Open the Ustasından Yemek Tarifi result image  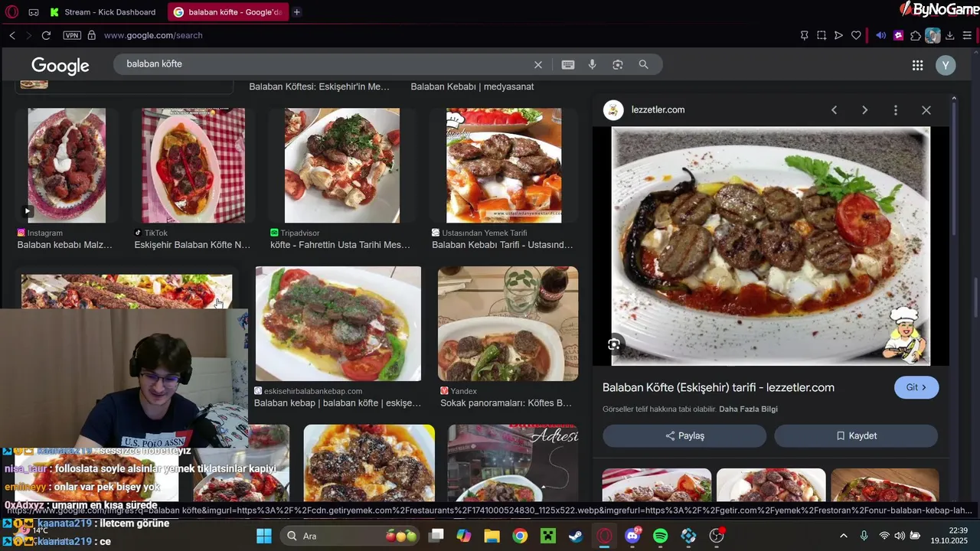tap(504, 165)
